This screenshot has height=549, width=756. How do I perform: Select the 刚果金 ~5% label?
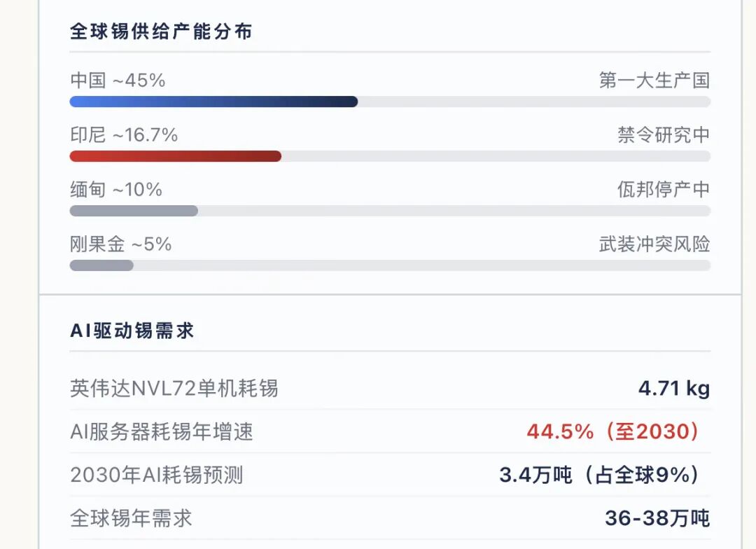click(120, 244)
